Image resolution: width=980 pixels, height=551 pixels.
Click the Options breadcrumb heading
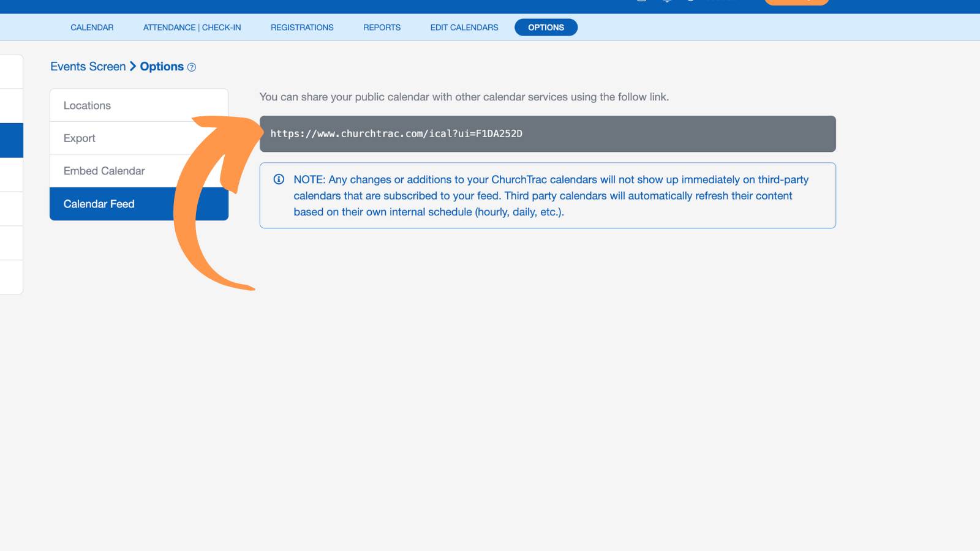tap(162, 67)
